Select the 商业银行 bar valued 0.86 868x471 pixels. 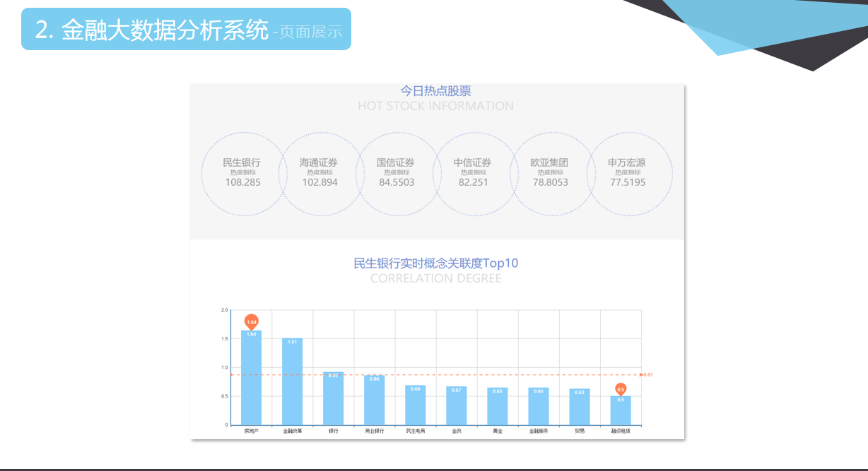point(375,400)
